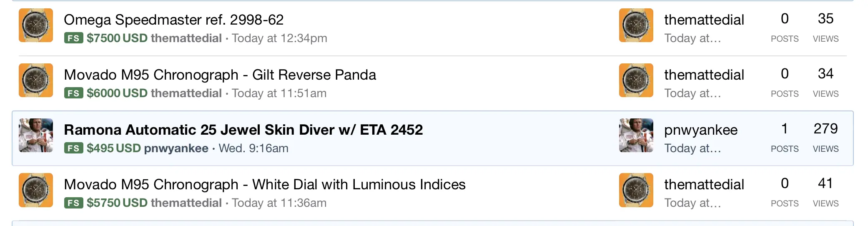Click last-poster avatar in Omega Speedmaster row
Image resolution: width=868 pixels, height=226 pixels.
click(x=636, y=25)
